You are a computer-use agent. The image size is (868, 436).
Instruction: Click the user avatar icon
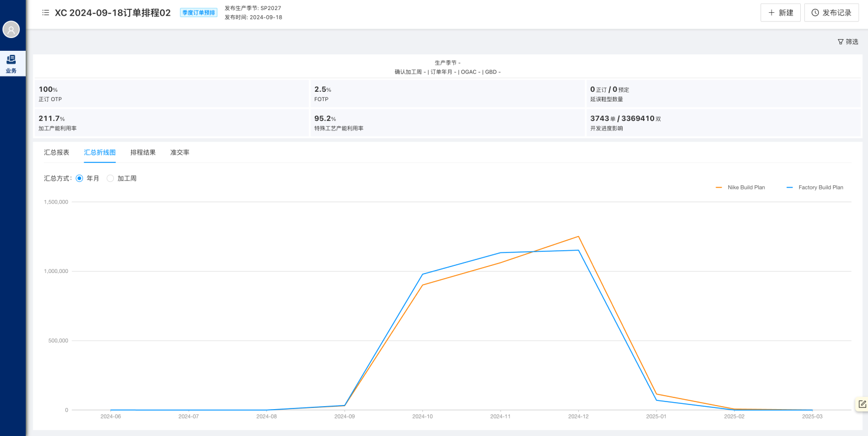pyautogui.click(x=11, y=30)
